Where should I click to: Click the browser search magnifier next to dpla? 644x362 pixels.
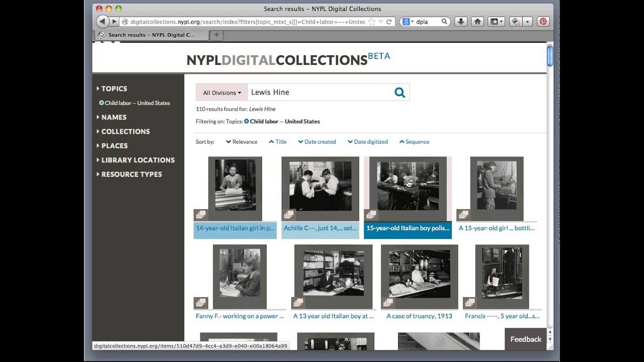pyautogui.click(x=444, y=22)
